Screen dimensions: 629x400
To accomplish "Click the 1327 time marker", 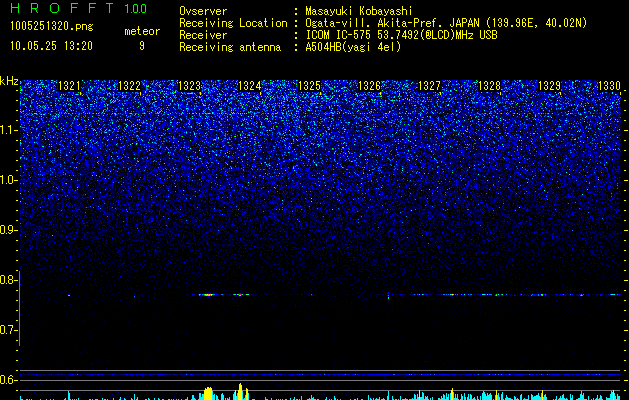I will pyautogui.click(x=429, y=86).
